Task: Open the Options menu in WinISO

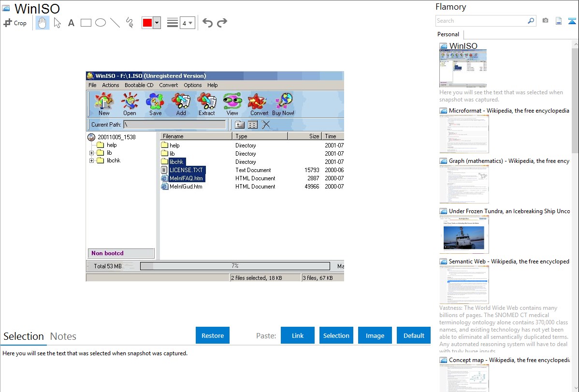Action: (193, 85)
